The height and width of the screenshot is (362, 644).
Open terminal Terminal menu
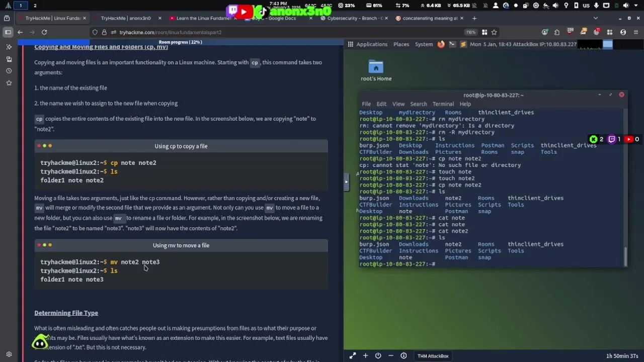coord(443,104)
